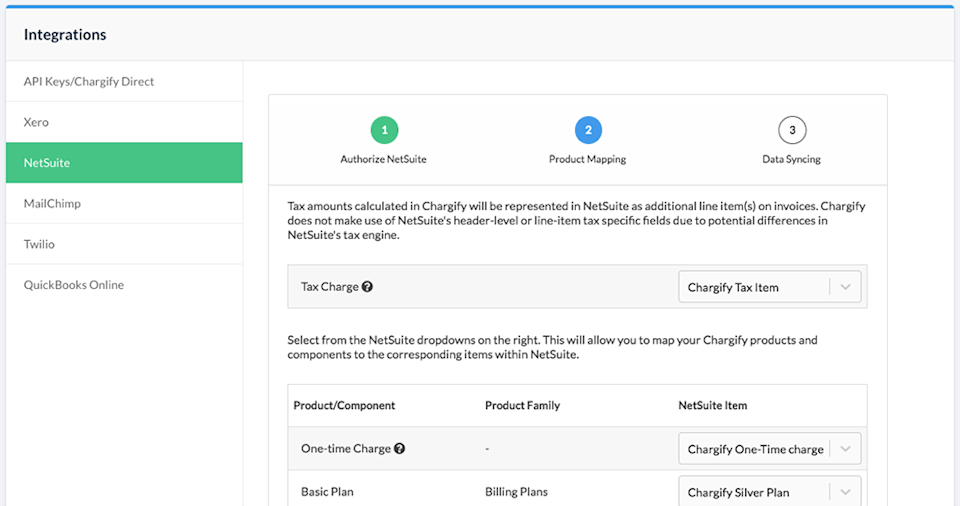Open API Keys/Chargify Direct in the sidebar
Screen dimensions: 960x506
point(124,81)
